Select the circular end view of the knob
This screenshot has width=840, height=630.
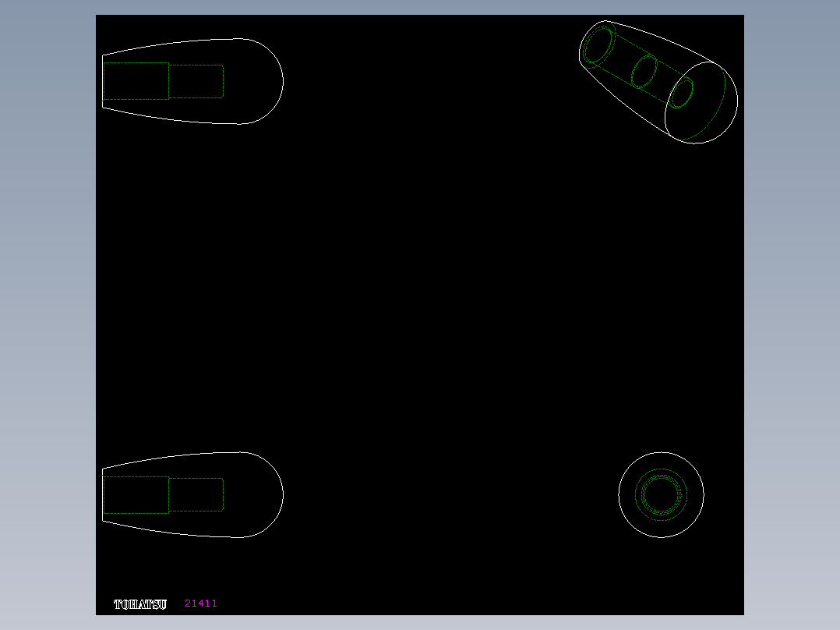[x=661, y=495]
